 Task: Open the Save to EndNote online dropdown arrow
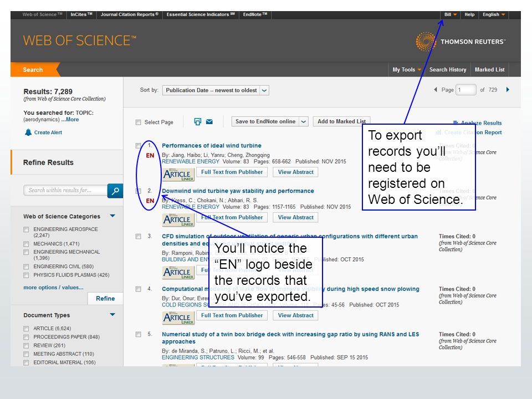click(304, 121)
